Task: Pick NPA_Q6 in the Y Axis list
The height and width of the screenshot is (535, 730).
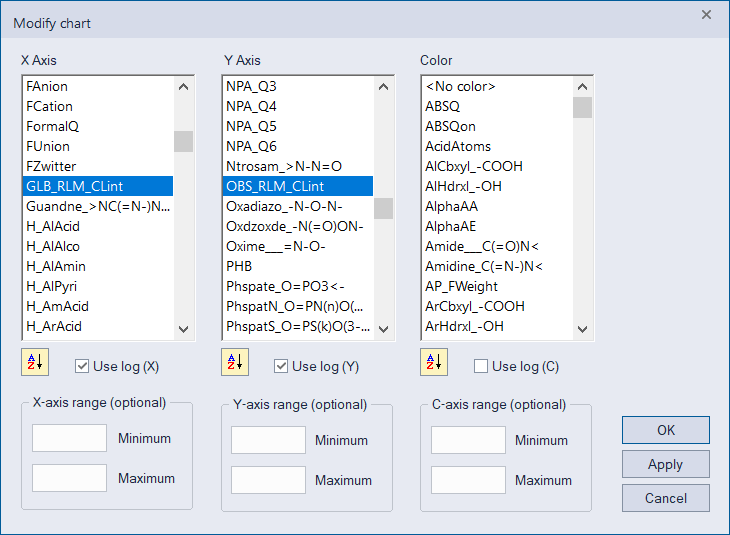Action: tap(298, 147)
